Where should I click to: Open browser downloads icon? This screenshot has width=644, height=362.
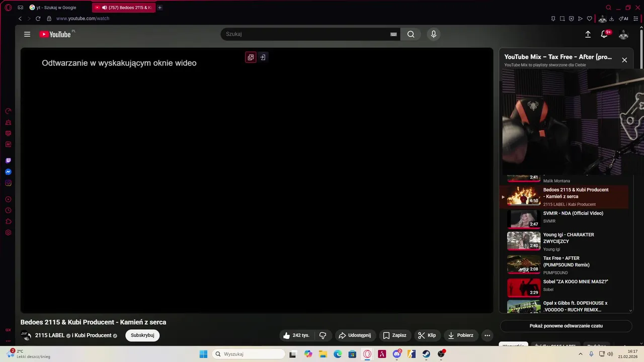pos(612,19)
